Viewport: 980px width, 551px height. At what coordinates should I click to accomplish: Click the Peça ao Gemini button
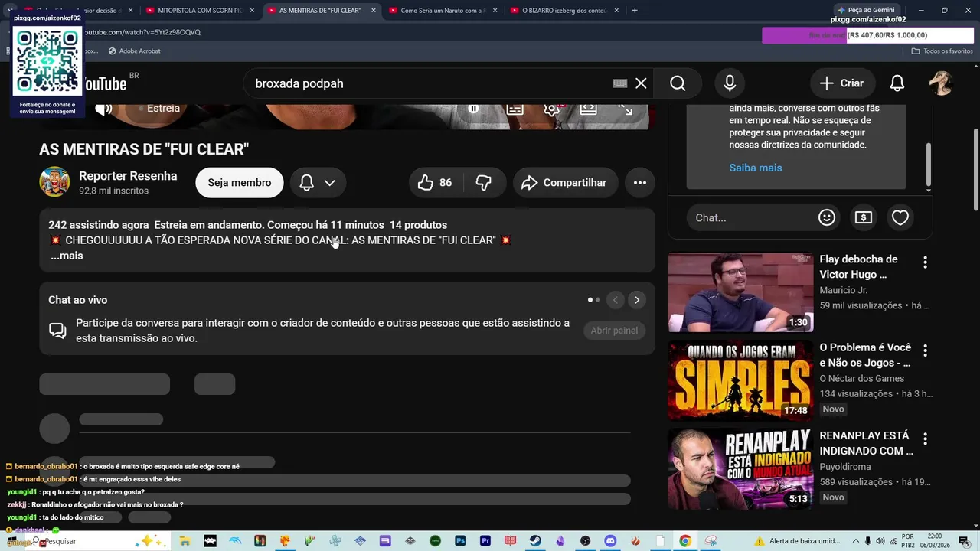click(865, 11)
